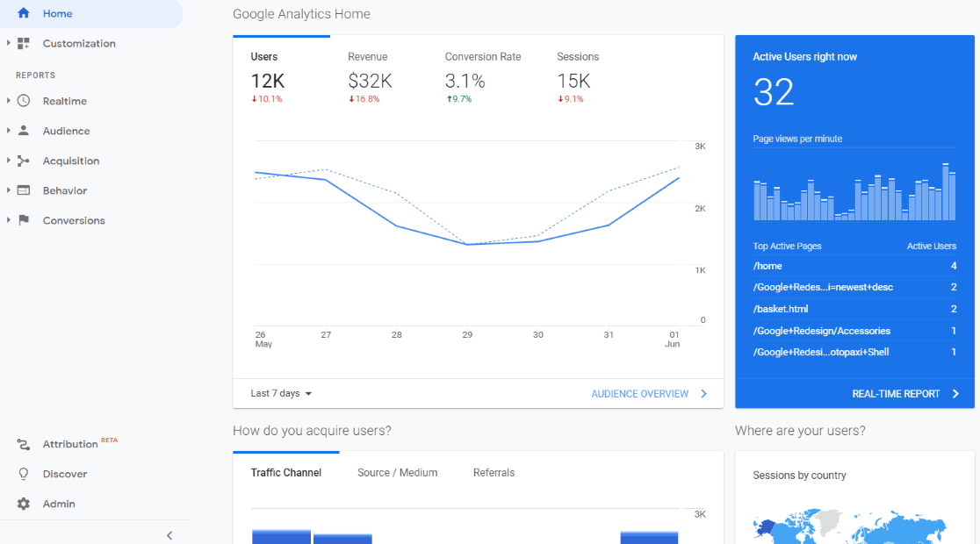The width and height of the screenshot is (980, 544).
Task: Expand the Conversions sidebar section
Action: (9, 220)
